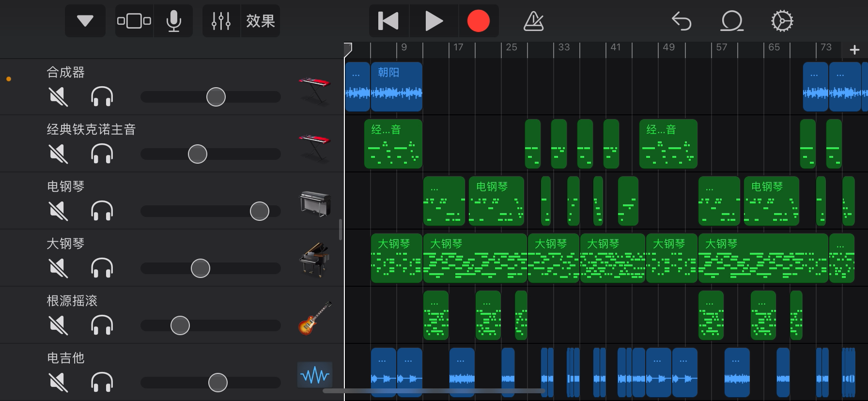Click the horizontal scrollbar at bottom
Viewport: 868px width, 401px height.
tap(434, 390)
